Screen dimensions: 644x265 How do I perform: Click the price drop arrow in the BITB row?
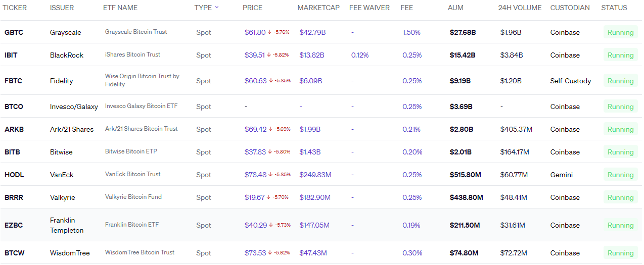pos(270,152)
